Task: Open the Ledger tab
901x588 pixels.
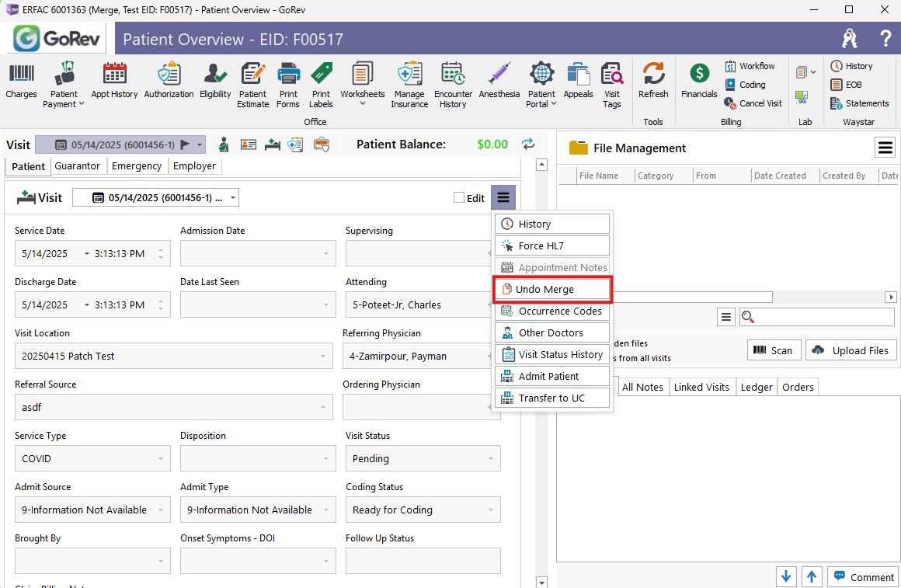Action: coord(757,387)
